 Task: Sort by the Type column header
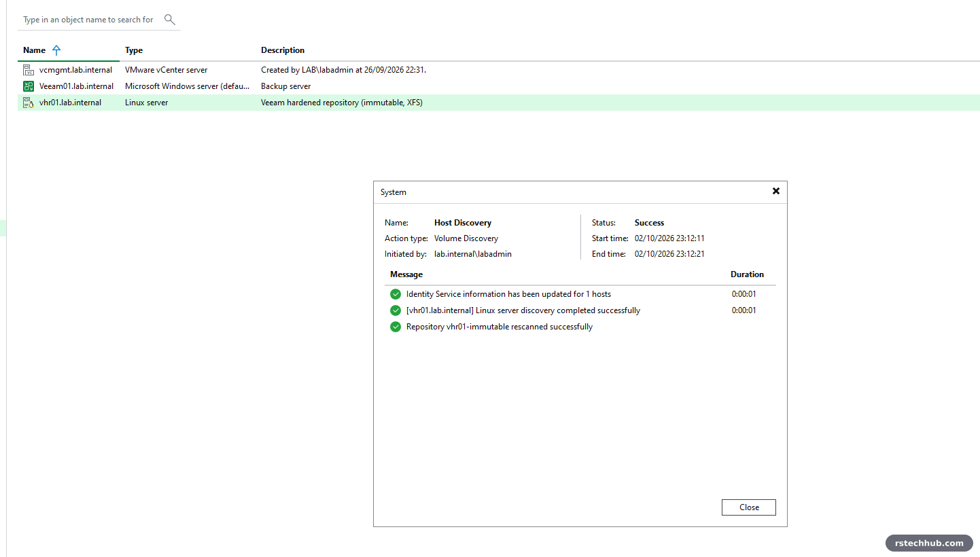[134, 50]
